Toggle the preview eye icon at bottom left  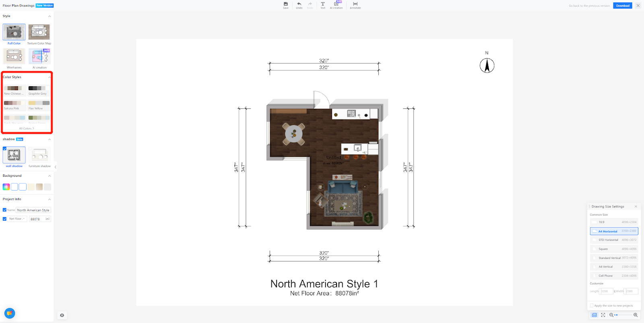(x=62, y=315)
